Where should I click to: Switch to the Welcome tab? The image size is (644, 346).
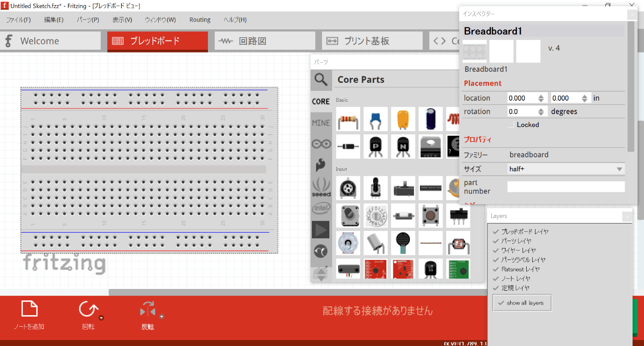click(50, 41)
